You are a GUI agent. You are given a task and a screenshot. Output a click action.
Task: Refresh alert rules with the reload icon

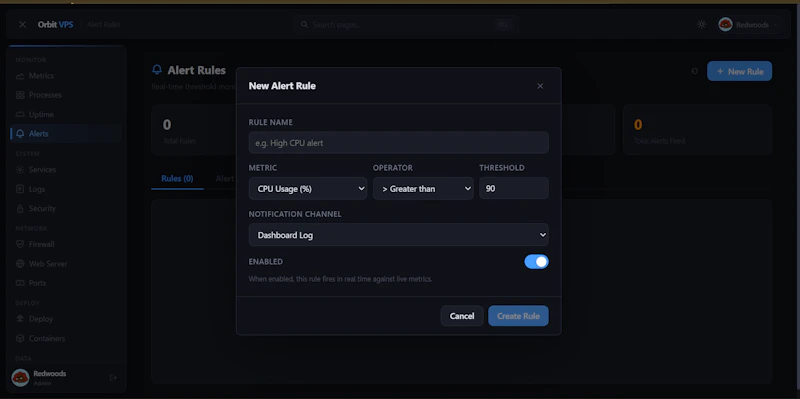click(x=694, y=71)
